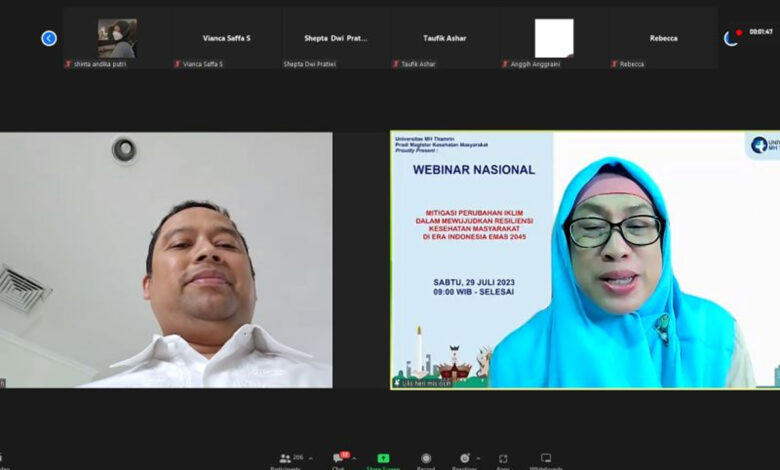
Task: Click the active speaker video with blue hijab
Action: point(585,260)
